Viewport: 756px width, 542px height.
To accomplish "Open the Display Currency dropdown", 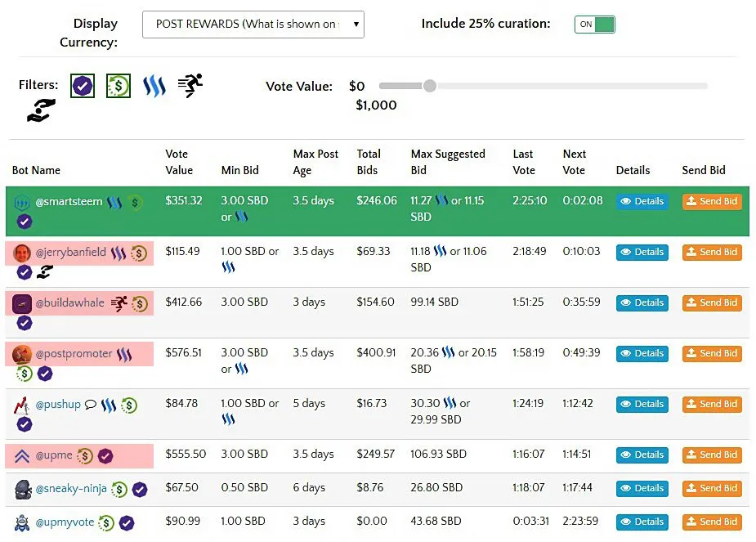I will pos(253,25).
